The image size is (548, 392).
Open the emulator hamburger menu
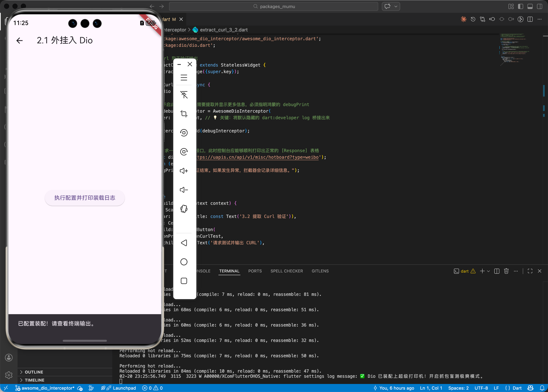[x=184, y=78]
